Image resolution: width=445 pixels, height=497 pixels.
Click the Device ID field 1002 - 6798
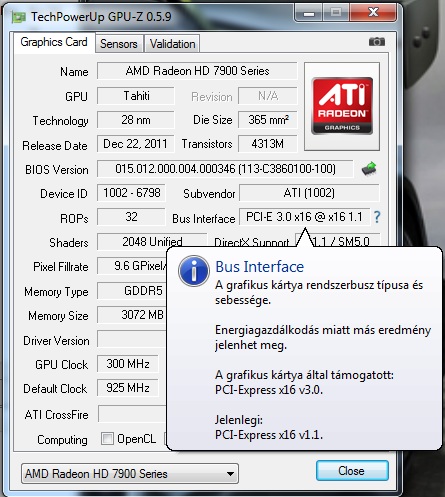[131, 193]
